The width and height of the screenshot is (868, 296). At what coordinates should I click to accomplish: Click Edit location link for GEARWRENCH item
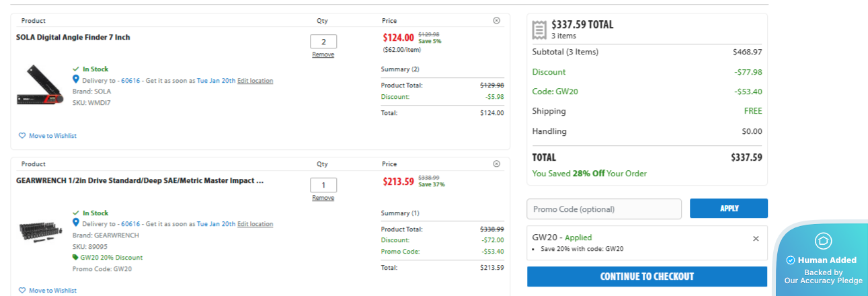pos(255,224)
